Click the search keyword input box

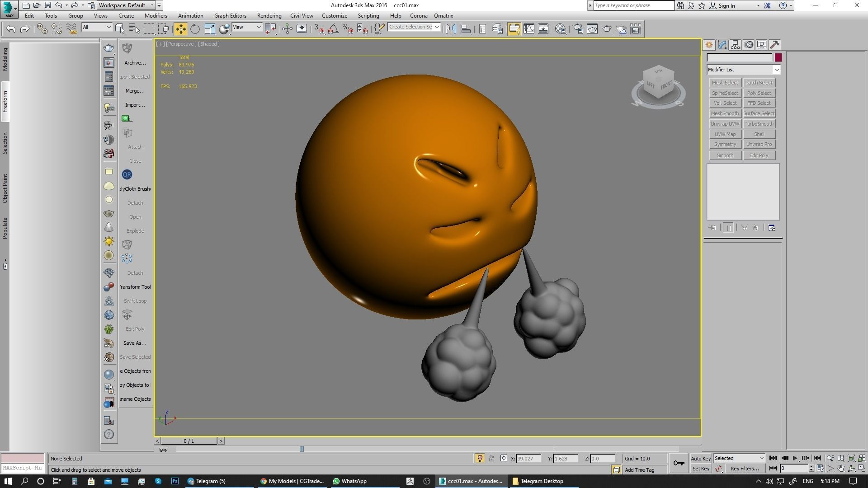[x=633, y=5]
